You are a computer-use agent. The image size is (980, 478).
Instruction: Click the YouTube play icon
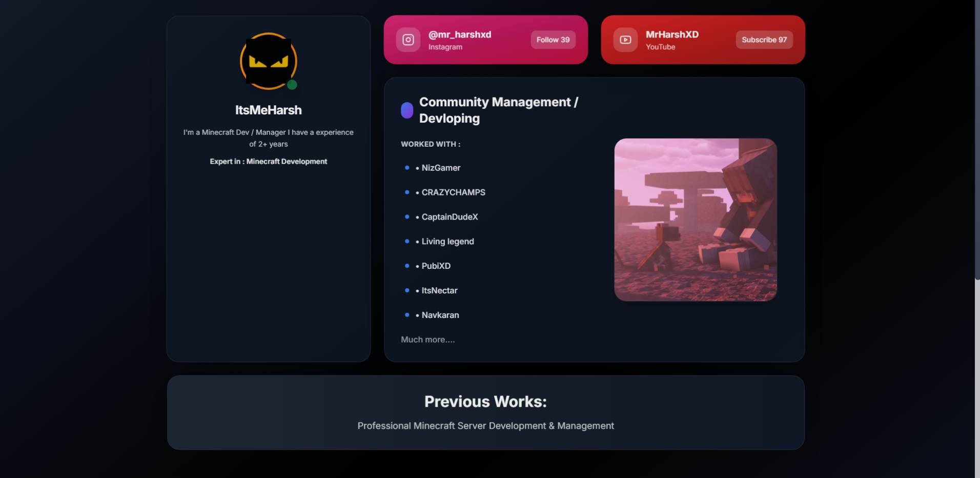625,39
